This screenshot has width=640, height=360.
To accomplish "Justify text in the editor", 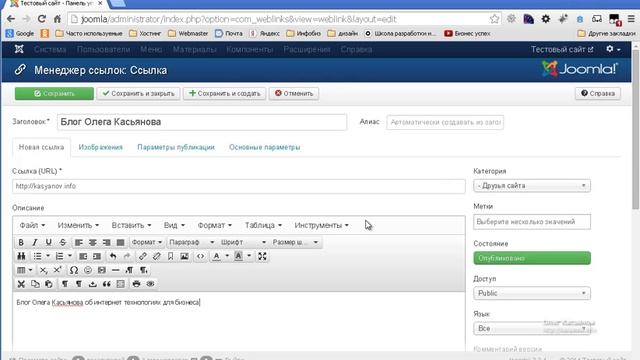I will pyautogui.click(x=120, y=242).
